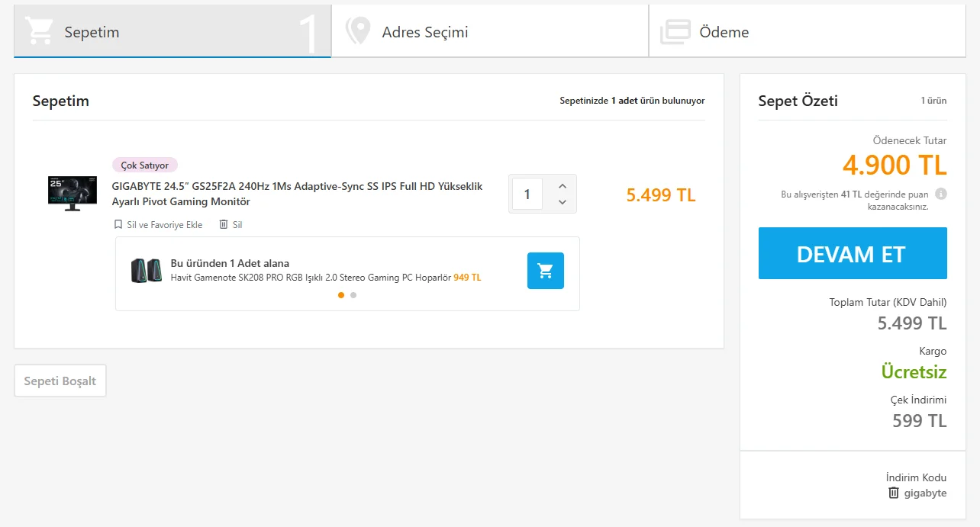Screen dimensions: 980x527
Task: Increase quantity with the up arrow
Action: tap(563, 186)
